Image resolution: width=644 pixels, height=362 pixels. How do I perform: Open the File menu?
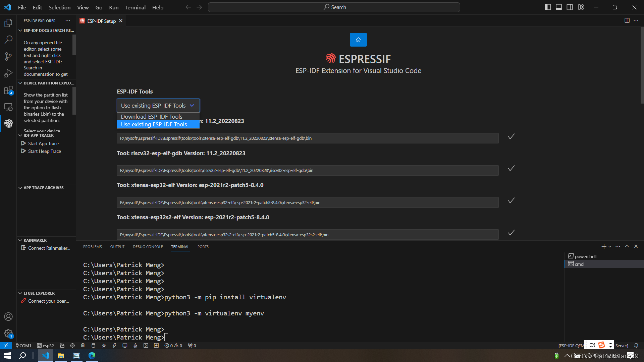coord(22,7)
